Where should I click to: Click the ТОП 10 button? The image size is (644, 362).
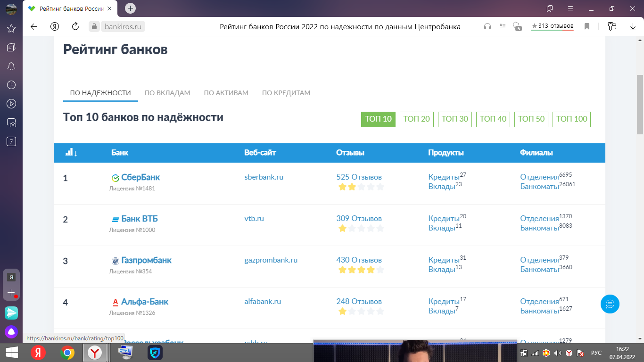coord(378,119)
